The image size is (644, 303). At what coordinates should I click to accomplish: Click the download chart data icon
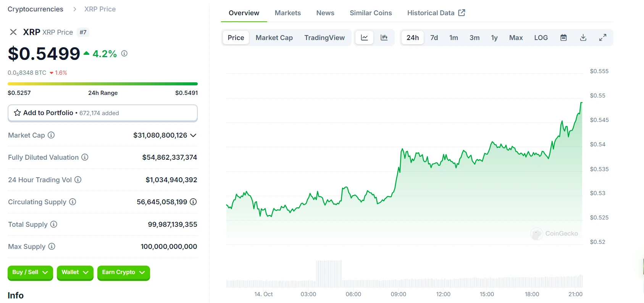click(x=583, y=38)
